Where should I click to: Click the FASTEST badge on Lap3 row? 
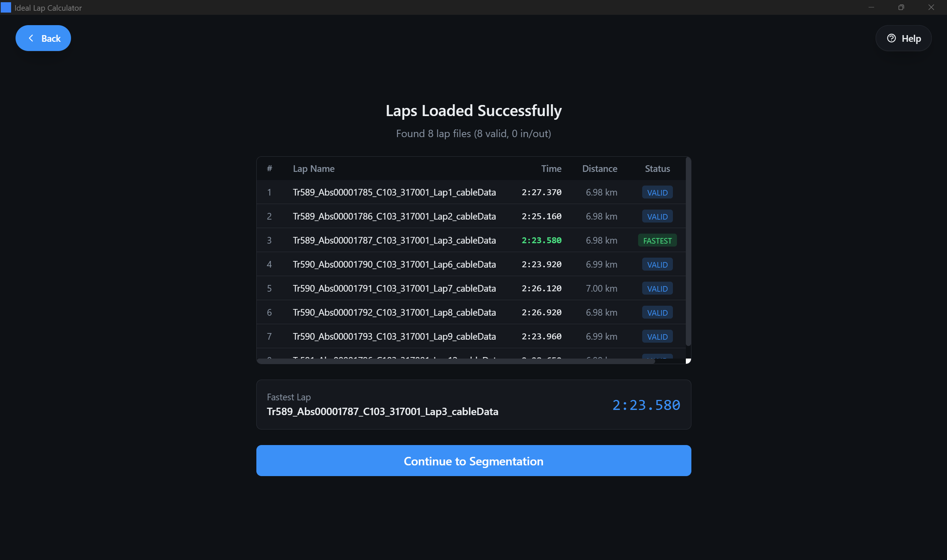pyautogui.click(x=657, y=240)
